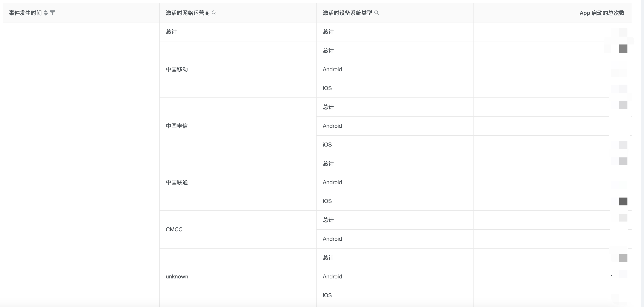
Task: Select the 中国移动 carrier cell
Action: pyautogui.click(x=177, y=70)
